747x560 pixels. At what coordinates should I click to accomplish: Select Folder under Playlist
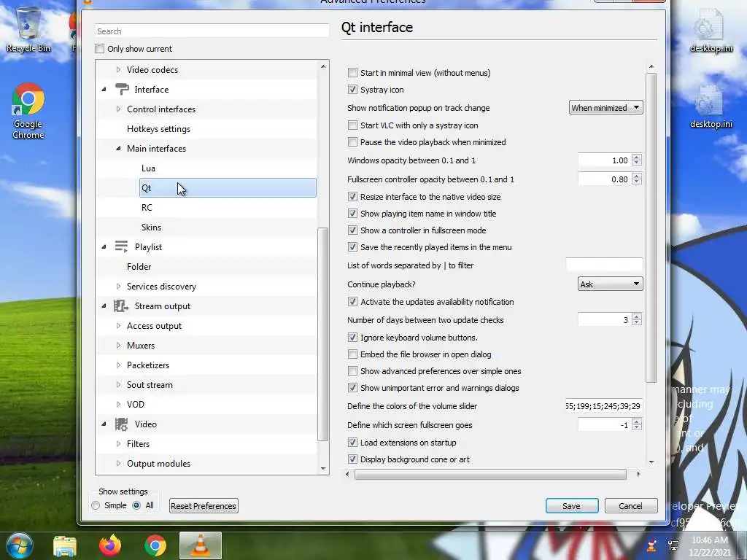point(139,267)
